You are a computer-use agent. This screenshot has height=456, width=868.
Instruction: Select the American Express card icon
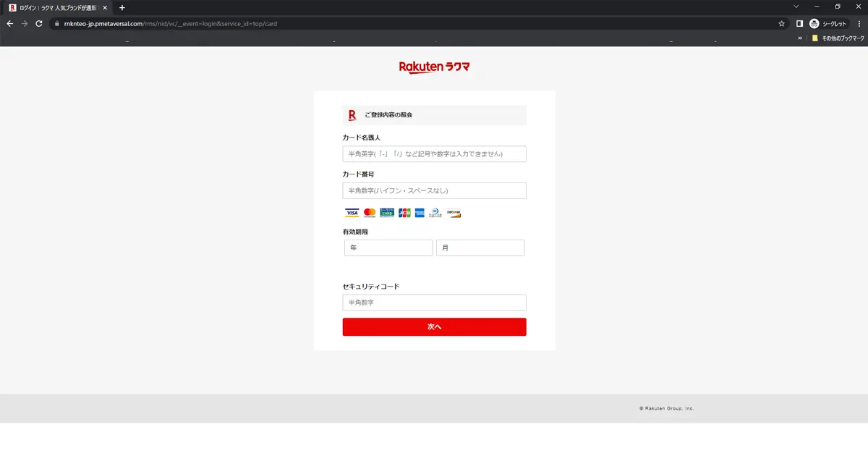[x=420, y=212]
